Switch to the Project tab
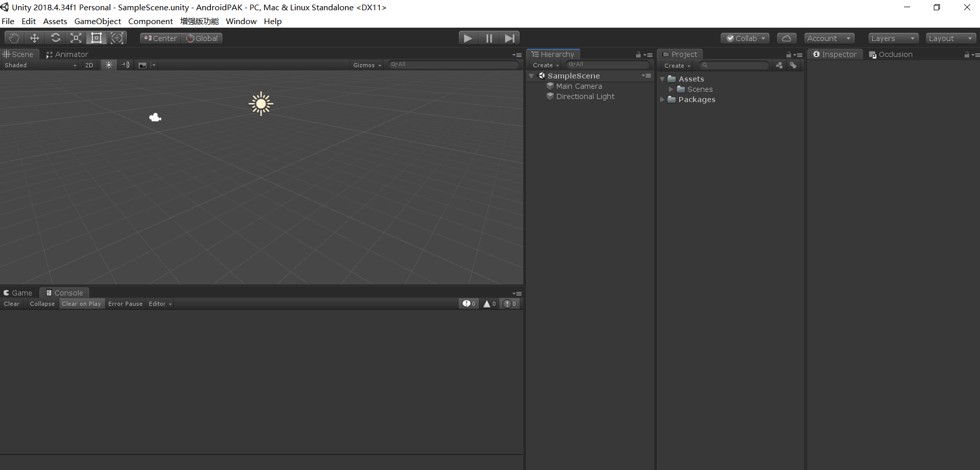This screenshot has height=470, width=980. tap(680, 54)
